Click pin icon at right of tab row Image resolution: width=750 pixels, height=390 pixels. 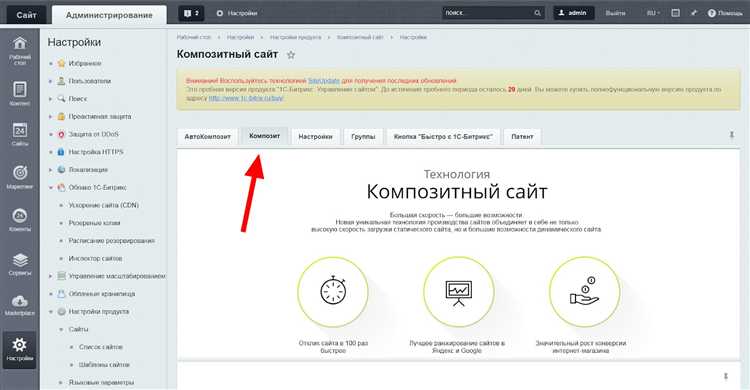click(731, 136)
